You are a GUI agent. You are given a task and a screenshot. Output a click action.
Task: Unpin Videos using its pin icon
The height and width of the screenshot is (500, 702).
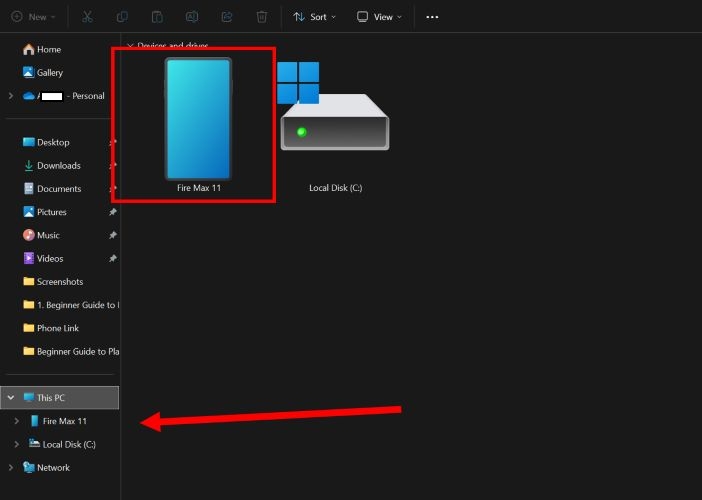click(x=113, y=259)
